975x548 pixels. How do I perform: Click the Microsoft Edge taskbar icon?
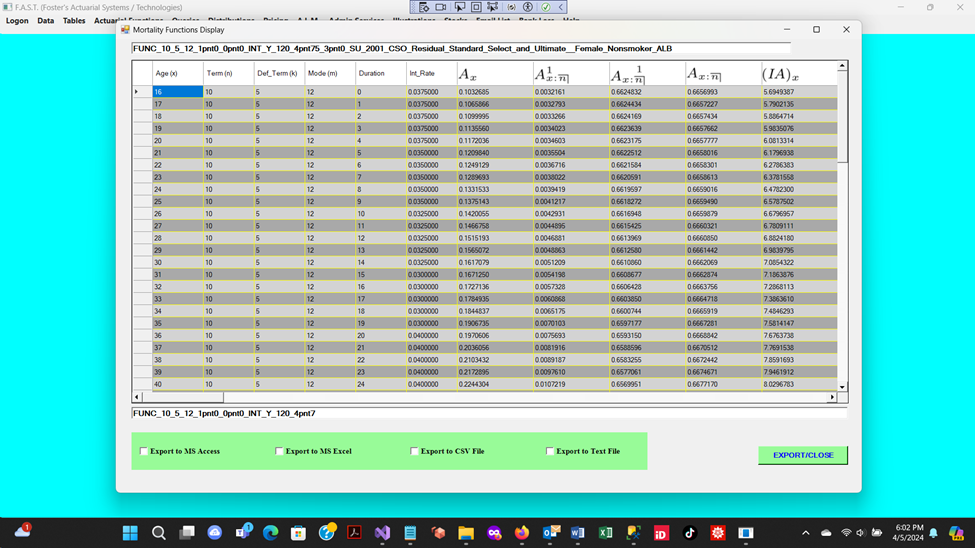[271, 533]
